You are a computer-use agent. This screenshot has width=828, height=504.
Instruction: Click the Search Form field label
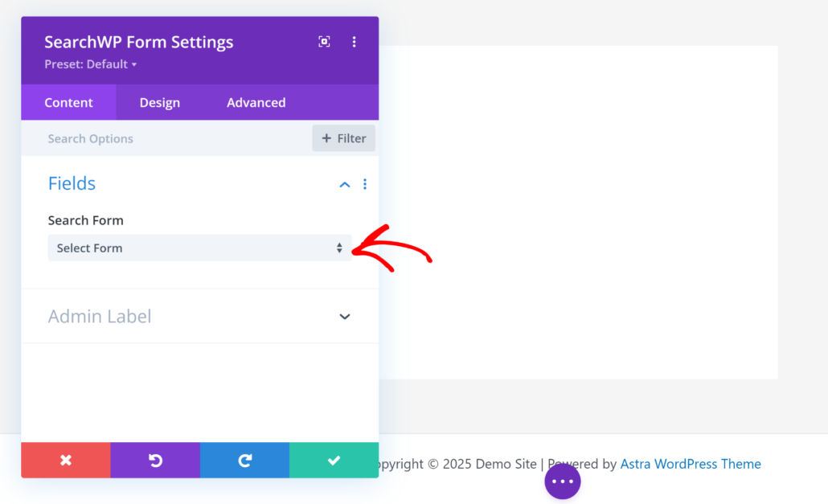pos(85,220)
